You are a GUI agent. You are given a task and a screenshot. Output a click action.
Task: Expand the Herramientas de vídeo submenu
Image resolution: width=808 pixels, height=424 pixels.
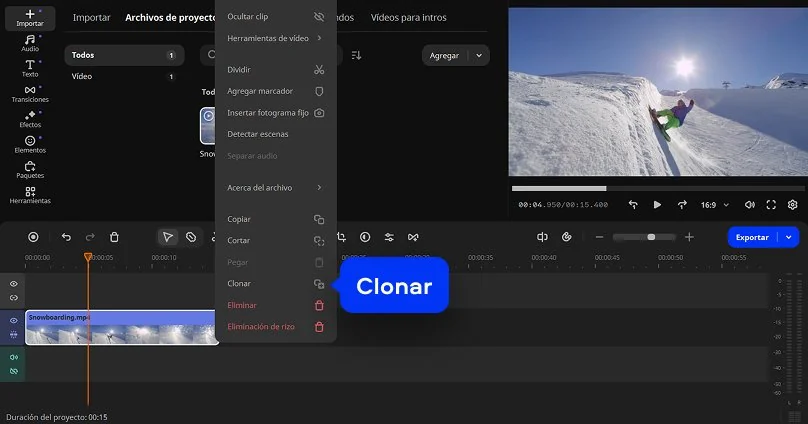tap(275, 38)
